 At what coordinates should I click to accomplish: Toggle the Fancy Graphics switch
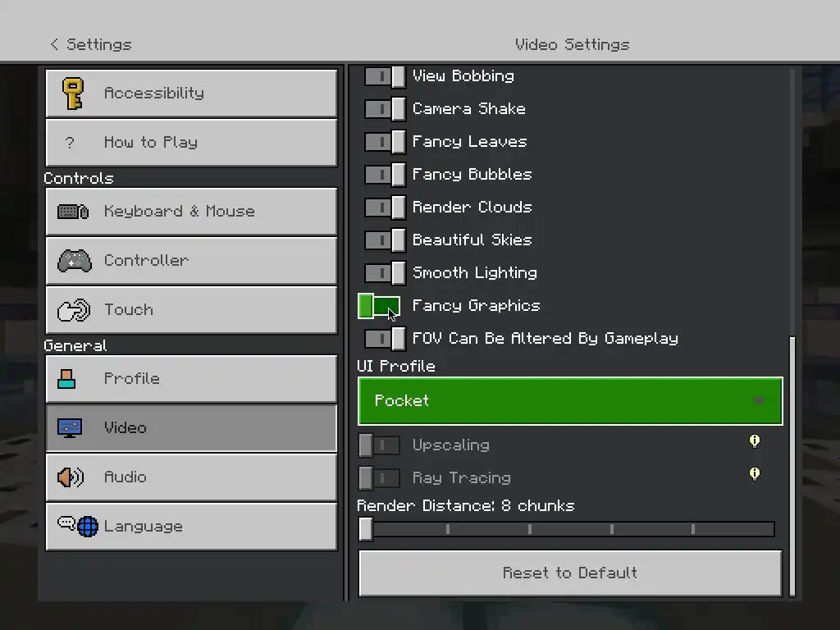coord(379,306)
